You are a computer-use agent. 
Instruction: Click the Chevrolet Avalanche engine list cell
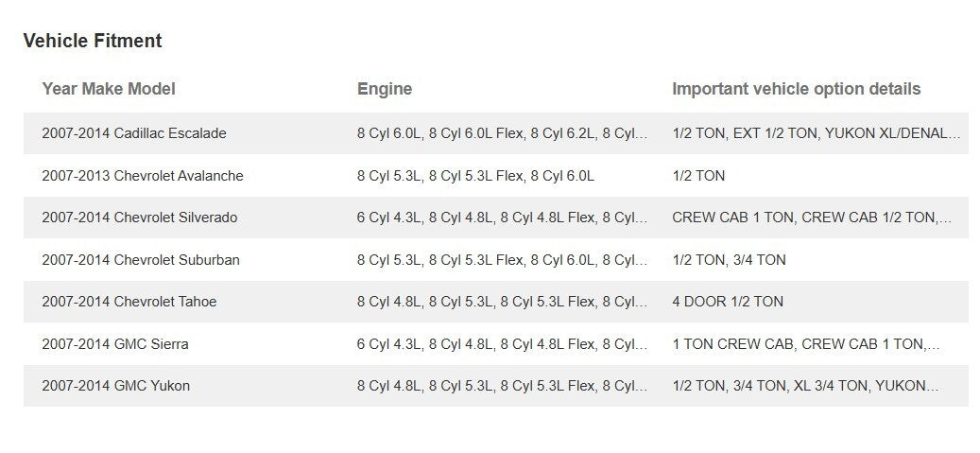475,176
